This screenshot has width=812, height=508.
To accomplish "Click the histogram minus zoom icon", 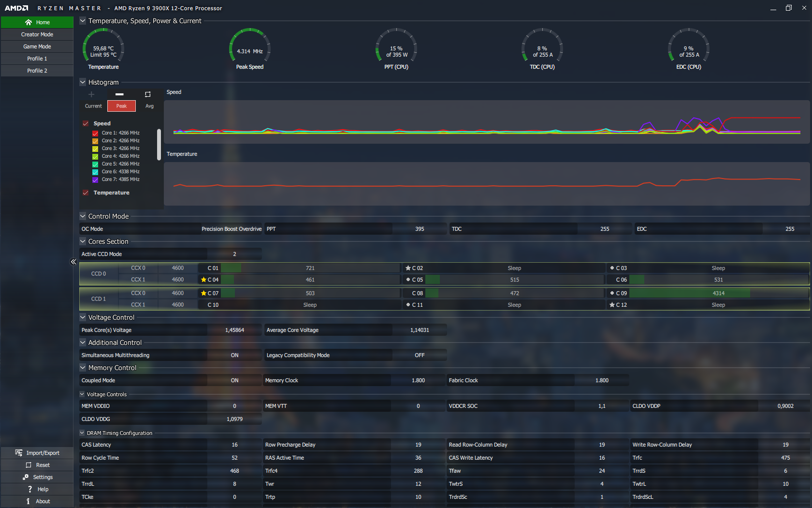I will [119, 94].
